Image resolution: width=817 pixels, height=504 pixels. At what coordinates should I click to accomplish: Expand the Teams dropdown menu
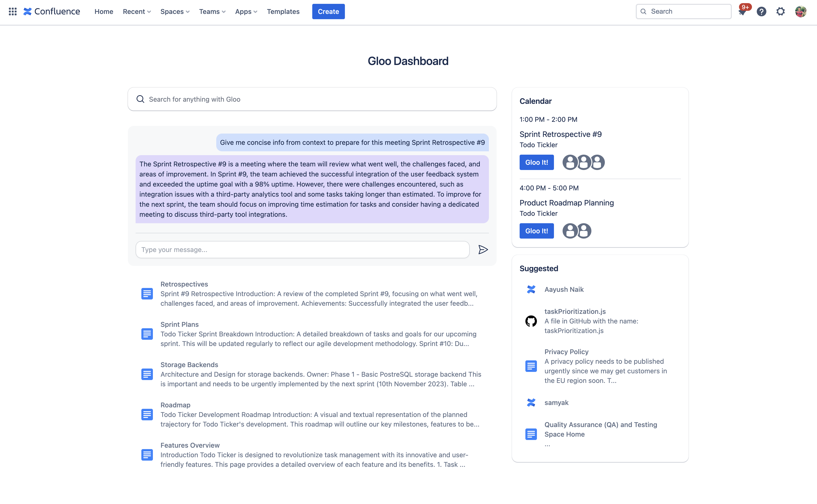[x=212, y=12]
